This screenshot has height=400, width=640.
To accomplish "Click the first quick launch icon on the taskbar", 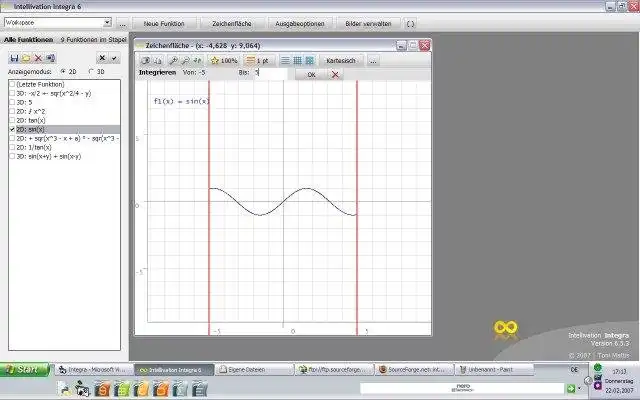I will point(64,389).
